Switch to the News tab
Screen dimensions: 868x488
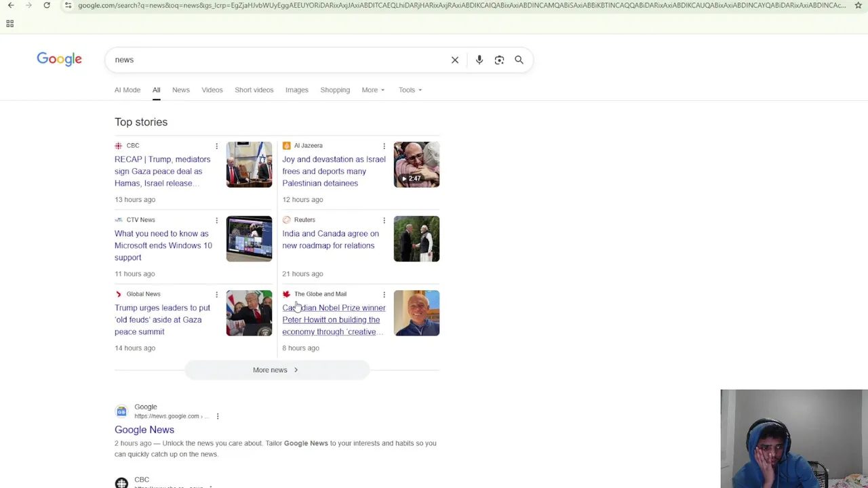(x=180, y=89)
